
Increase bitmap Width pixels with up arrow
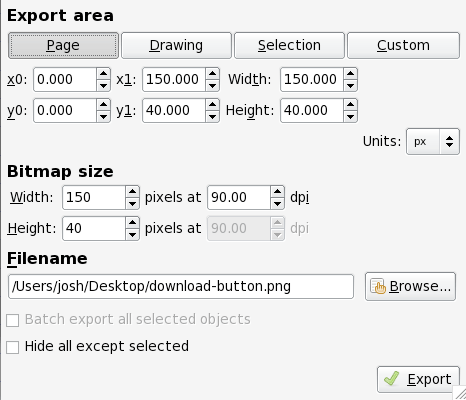click(x=132, y=192)
